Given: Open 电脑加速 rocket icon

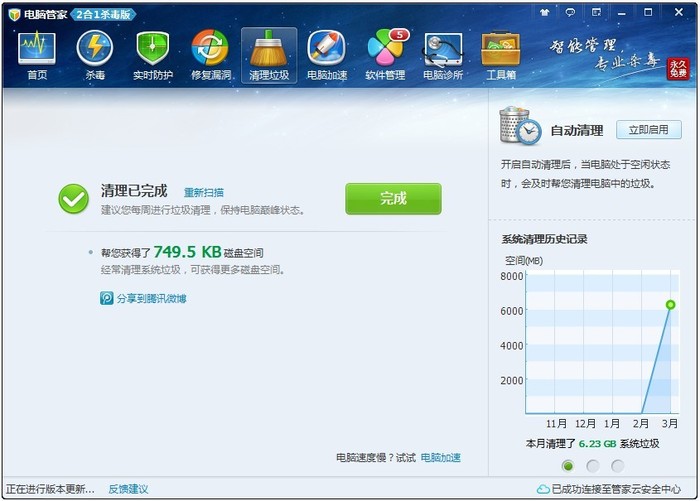Looking at the screenshot, I should pyautogui.click(x=327, y=54).
